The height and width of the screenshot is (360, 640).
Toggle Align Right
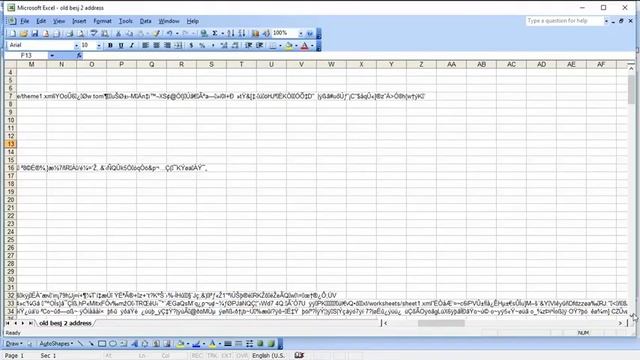pyautogui.click(x=167, y=46)
